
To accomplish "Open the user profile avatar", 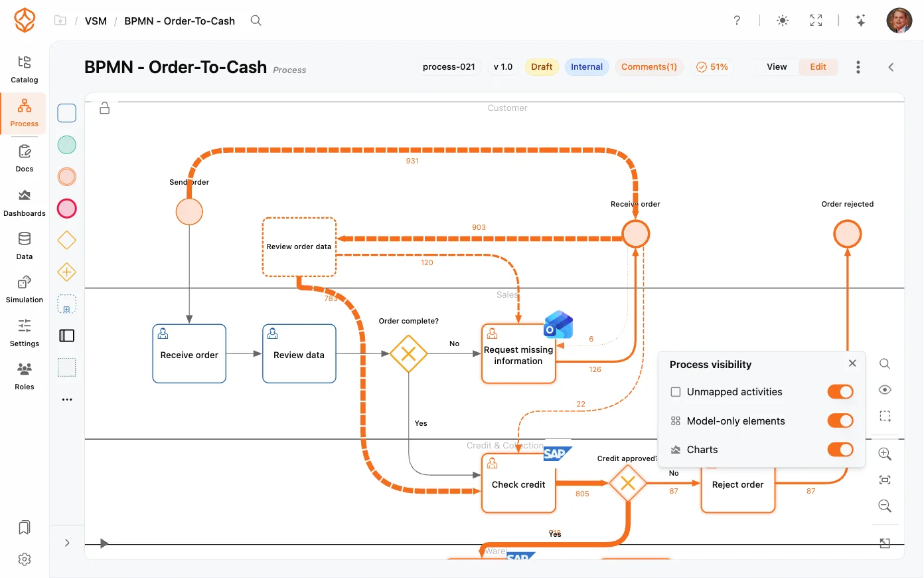I will pos(899,21).
